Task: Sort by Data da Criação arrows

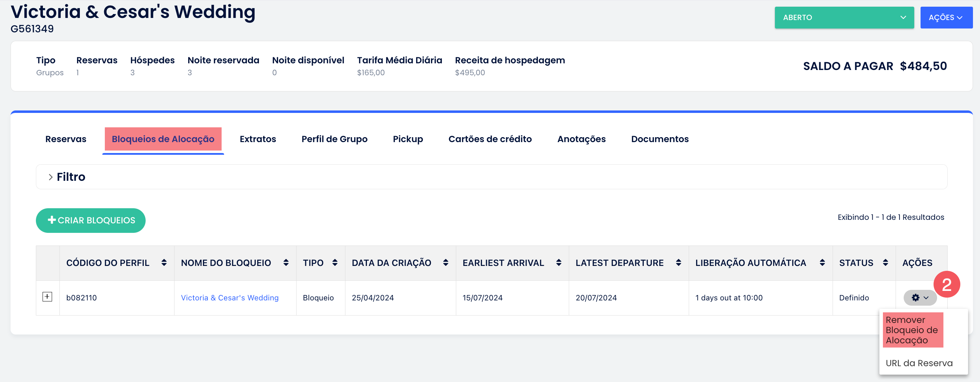Action: pyautogui.click(x=445, y=262)
